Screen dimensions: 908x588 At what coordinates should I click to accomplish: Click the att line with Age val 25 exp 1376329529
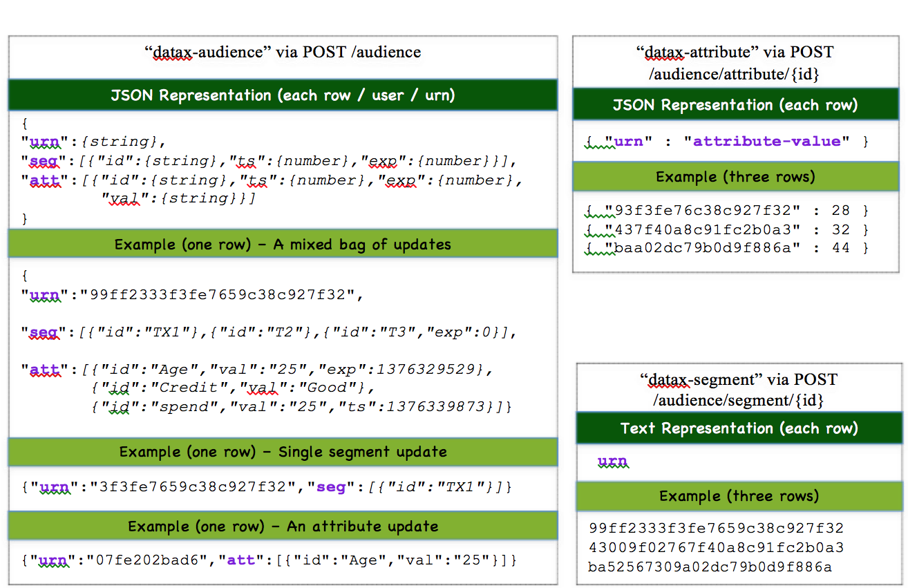tap(258, 370)
